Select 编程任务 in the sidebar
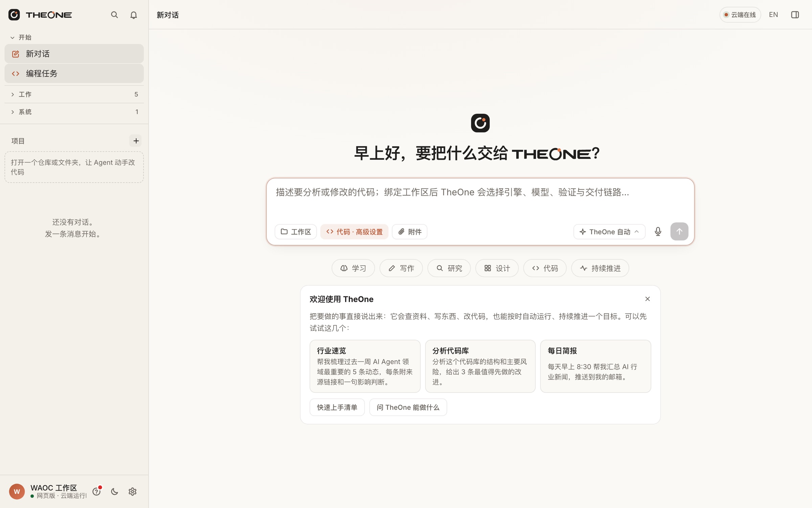The width and height of the screenshot is (812, 508). coord(74,73)
